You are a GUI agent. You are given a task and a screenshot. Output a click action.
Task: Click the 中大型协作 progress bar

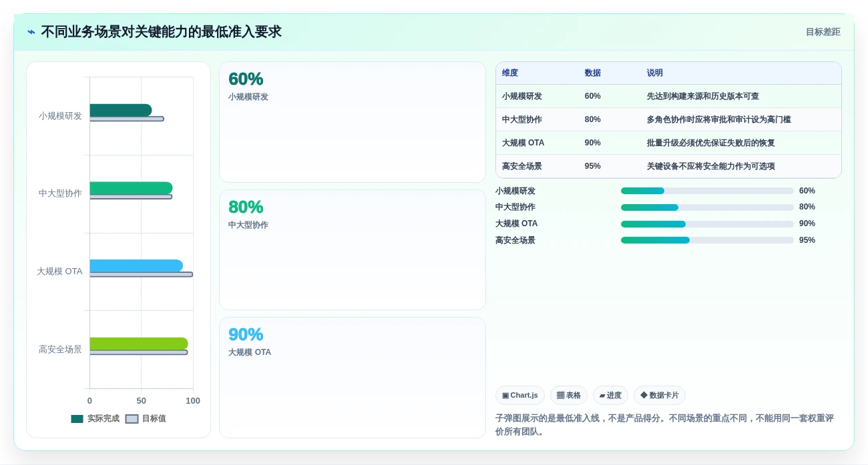coord(707,207)
